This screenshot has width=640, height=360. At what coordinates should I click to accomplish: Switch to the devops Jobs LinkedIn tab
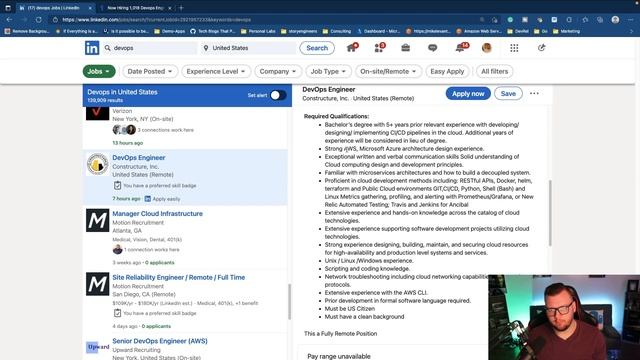click(55, 8)
